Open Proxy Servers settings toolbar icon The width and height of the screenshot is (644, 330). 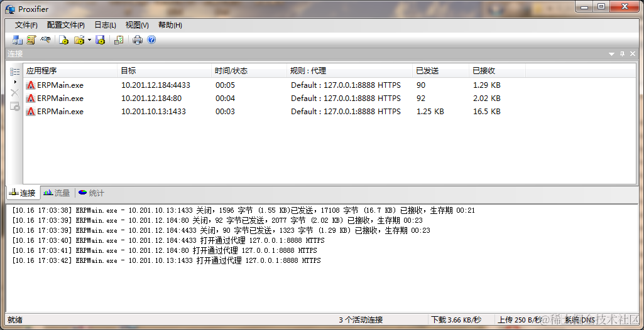(x=17, y=40)
